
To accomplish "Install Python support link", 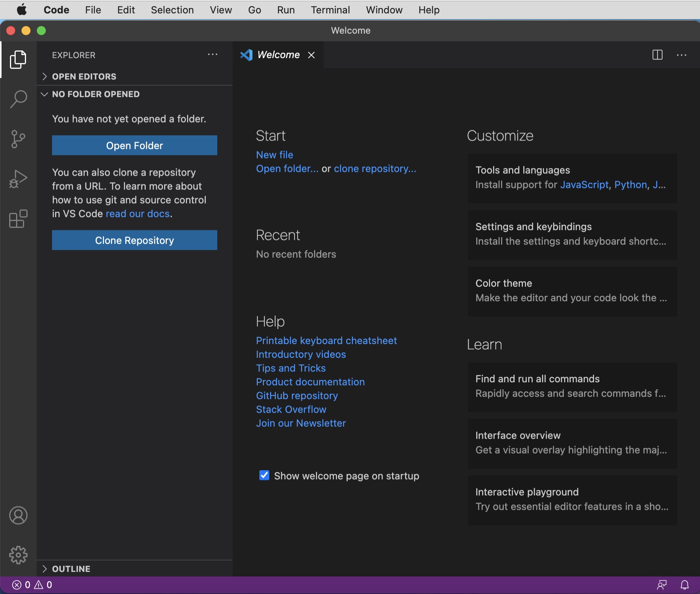I will coord(631,185).
